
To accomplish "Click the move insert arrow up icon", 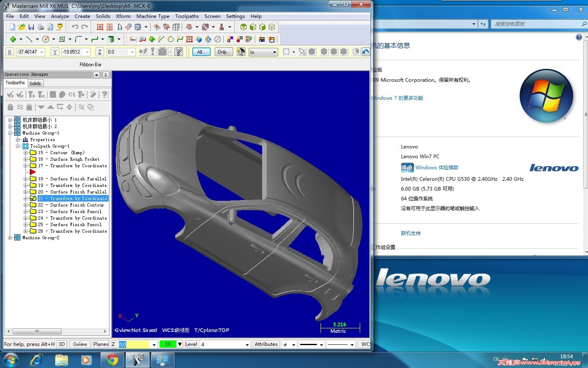I will (x=51, y=107).
